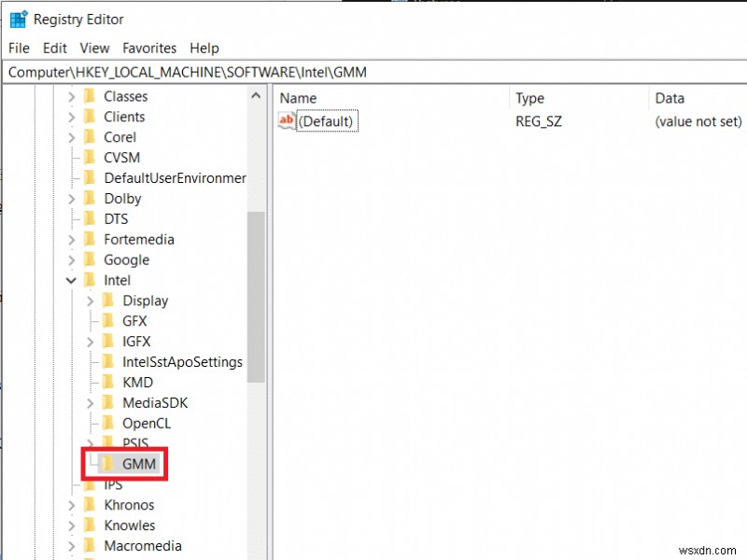This screenshot has width=747, height=560.
Task: Select the Knowles folder icon
Action: point(89,525)
